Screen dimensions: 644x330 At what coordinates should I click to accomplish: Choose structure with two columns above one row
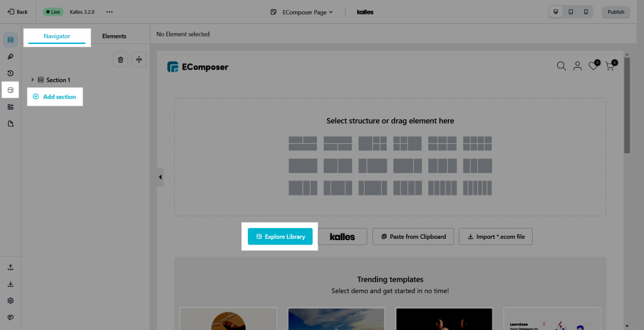[x=303, y=144]
